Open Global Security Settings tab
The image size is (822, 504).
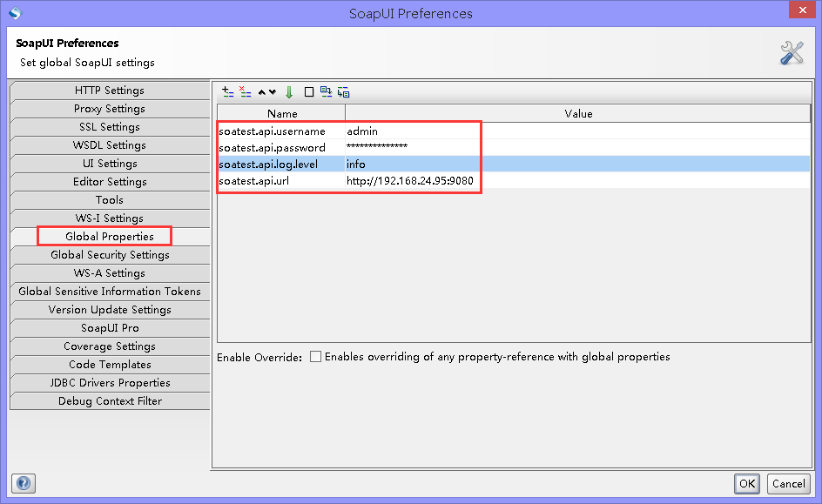click(x=110, y=255)
